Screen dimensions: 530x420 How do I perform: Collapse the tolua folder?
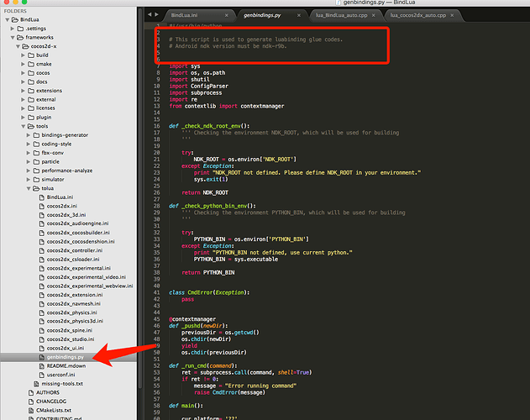[29, 188]
